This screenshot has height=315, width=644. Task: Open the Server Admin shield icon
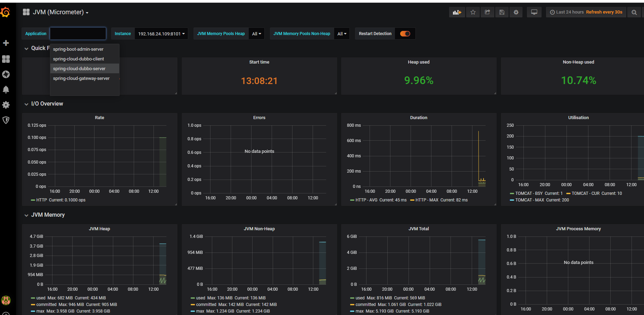6,120
